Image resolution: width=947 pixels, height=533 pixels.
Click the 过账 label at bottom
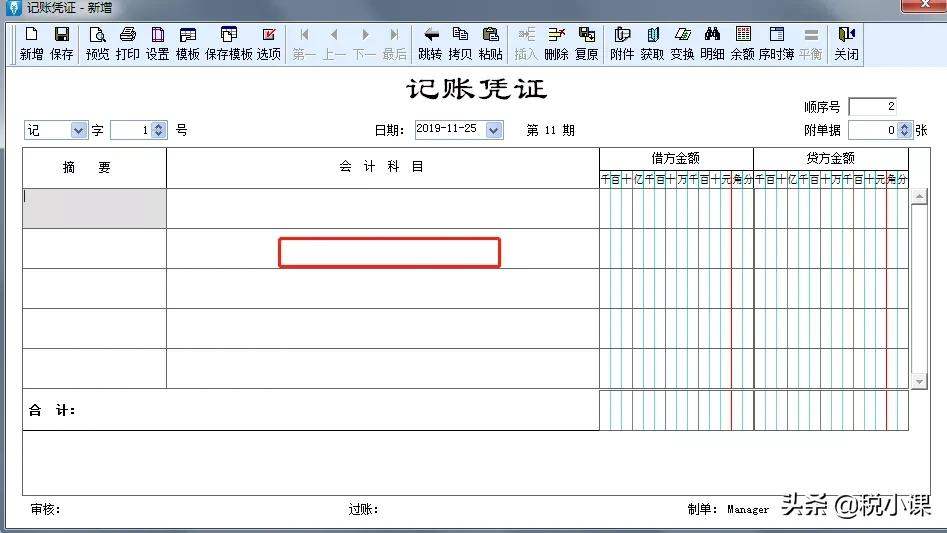[x=363, y=509]
